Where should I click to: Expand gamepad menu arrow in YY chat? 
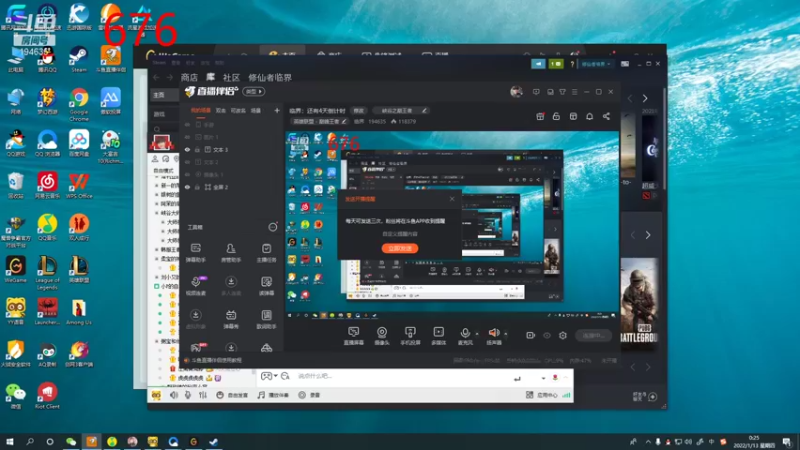point(276,376)
